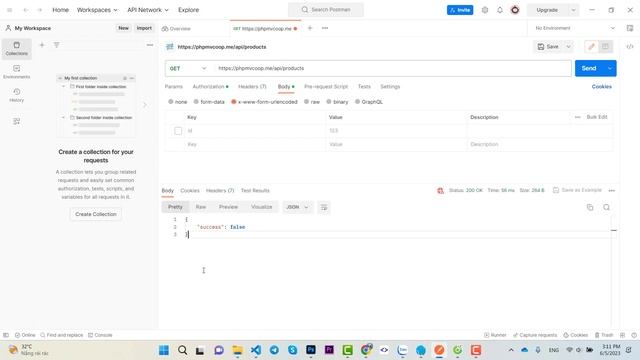Open the History sidebar panel
The height and width of the screenshot is (360, 640).
pyautogui.click(x=16, y=95)
